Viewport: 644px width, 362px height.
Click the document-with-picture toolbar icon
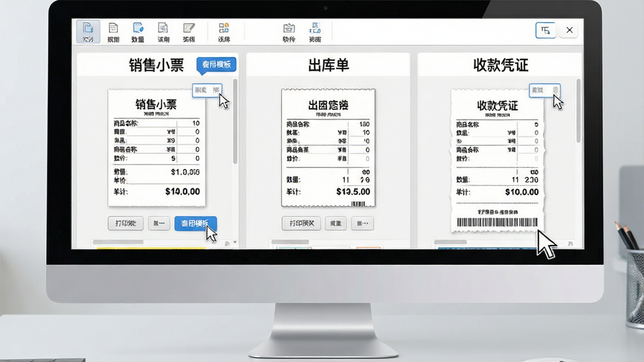[163, 32]
